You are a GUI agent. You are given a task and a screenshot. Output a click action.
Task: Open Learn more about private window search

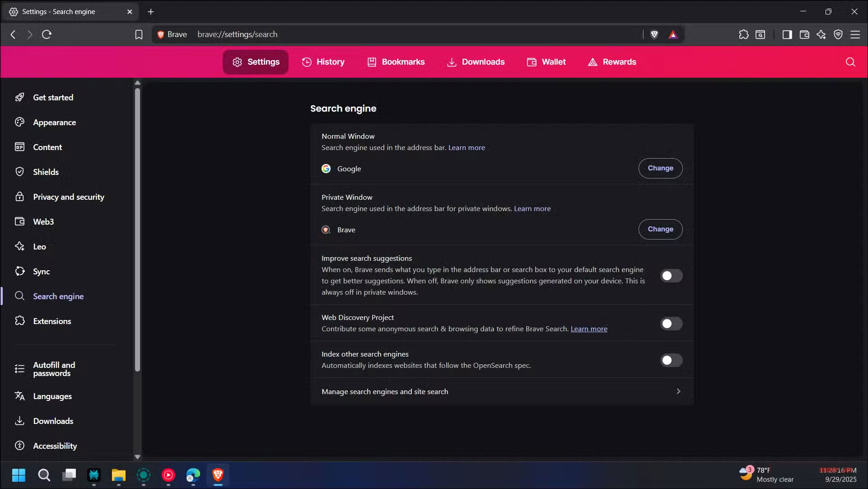[532, 208]
